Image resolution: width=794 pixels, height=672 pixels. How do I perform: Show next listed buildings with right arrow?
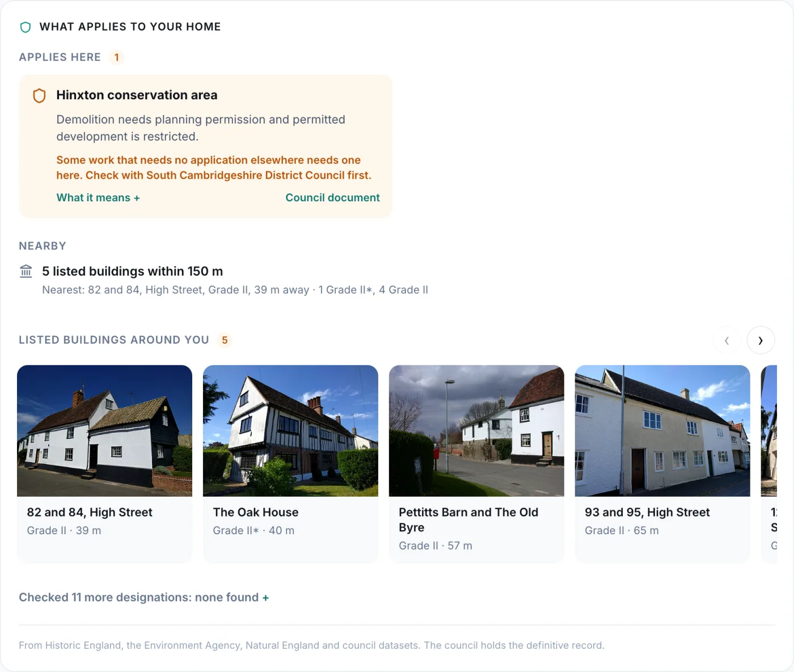coord(761,340)
